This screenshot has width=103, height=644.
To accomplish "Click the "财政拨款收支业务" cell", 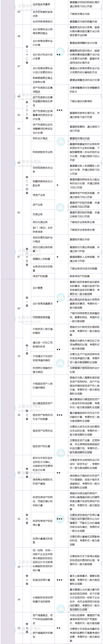I will (43, 152).
